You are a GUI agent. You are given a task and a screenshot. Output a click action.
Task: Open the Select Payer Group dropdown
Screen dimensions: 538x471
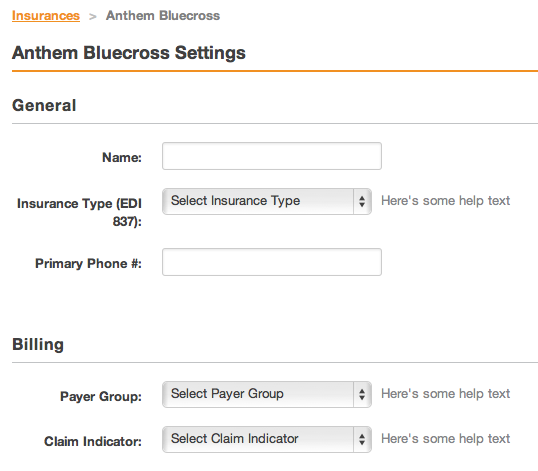coord(267,395)
